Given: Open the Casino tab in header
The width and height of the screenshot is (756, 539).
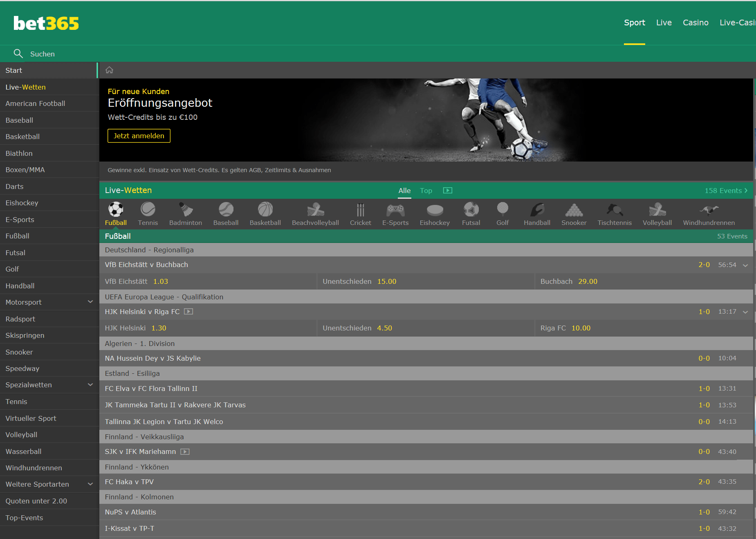Looking at the screenshot, I should tap(695, 22).
